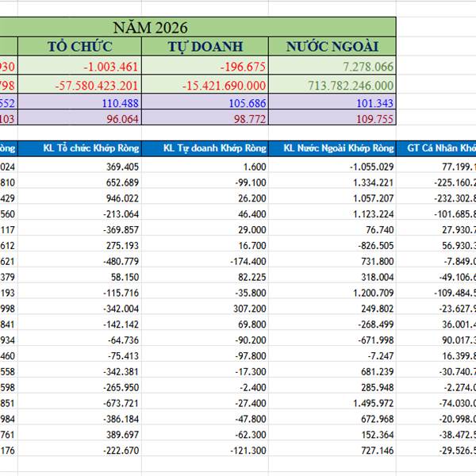
Task: Click the TỔ CHỨC header cell
Action: coord(80,47)
